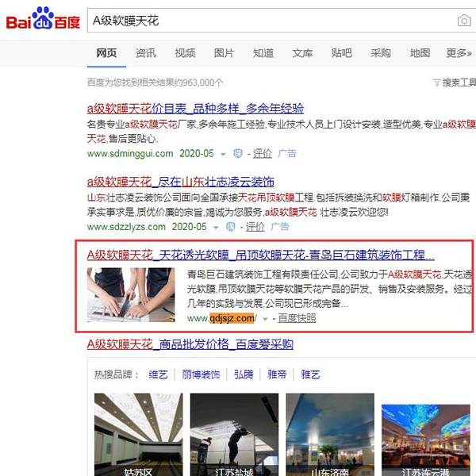Open the 更多 tab menu
This screenshot has width=476, height=476.
pos(459,53)
